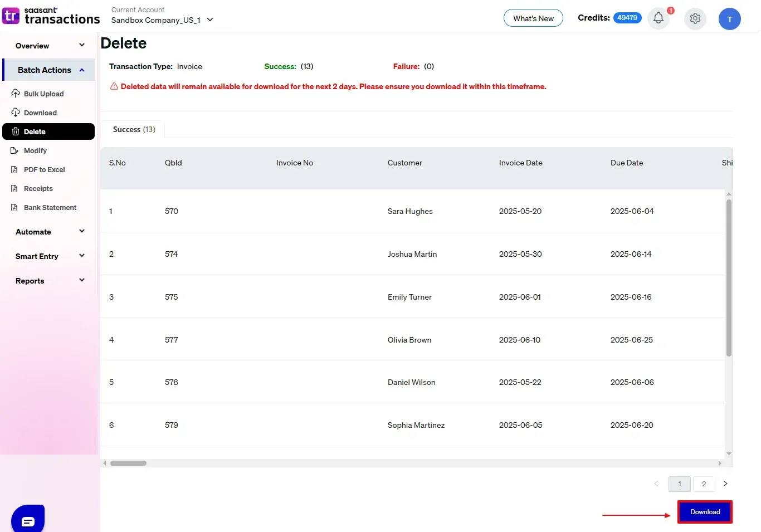Image resolution: width=761 pixels, height=532 pixels.
Task: Go to the previous page arrow
Action: click(656, 484)
